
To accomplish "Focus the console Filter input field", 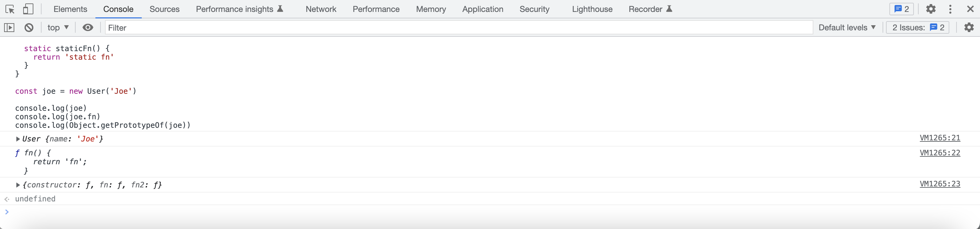I will coord(459,27).
